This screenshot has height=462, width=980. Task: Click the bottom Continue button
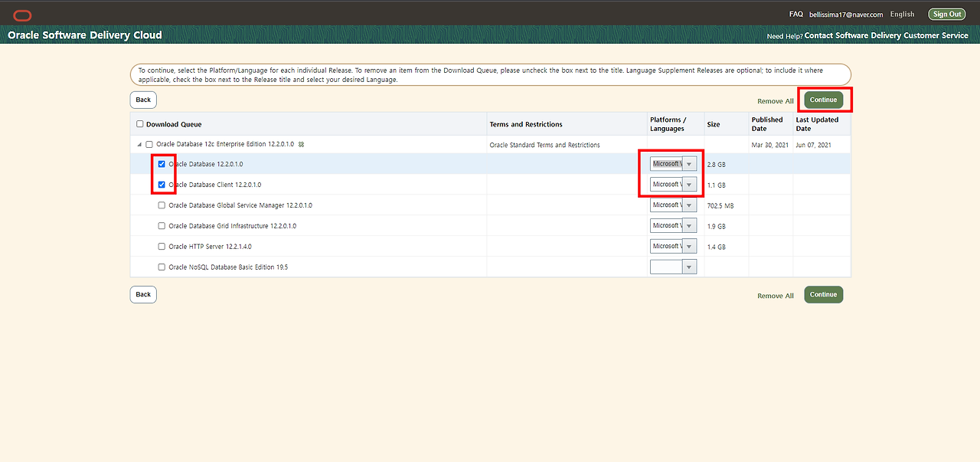pyautogui.click(x=823, y=294)
